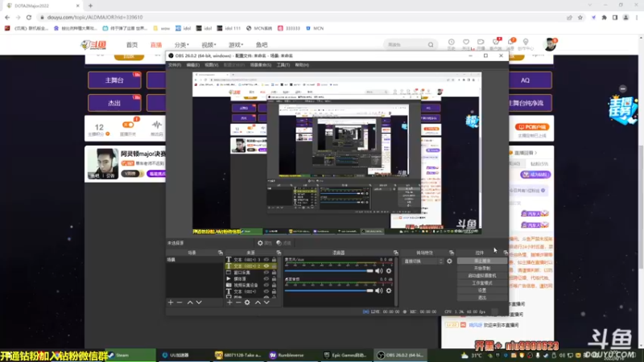Toggle visibility of text (GDI+) 2 source
This screenshot has height=362, width=644.
pos(266,266)
